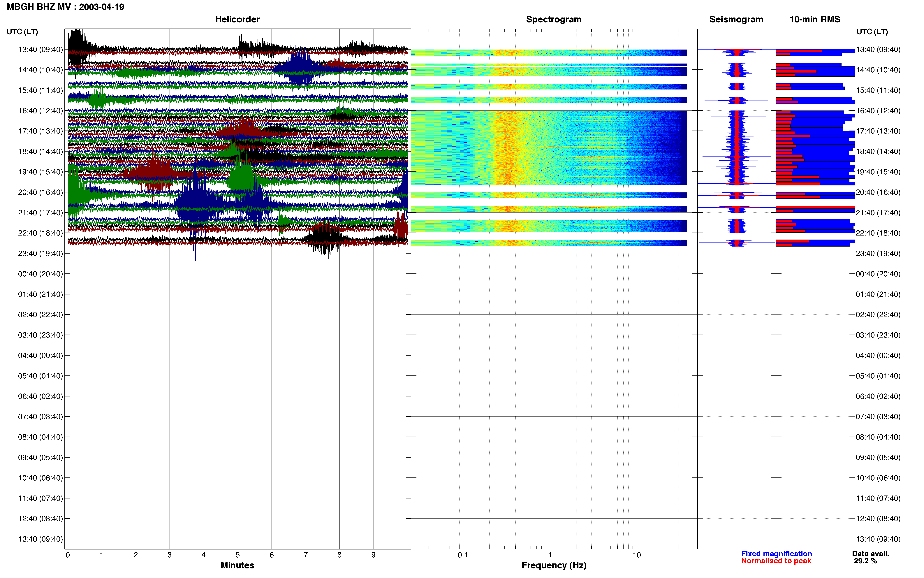
Task: Click Helicorder time label '02:40 (22:40)'
Action: pyautogui.click(x=41, y=315)
